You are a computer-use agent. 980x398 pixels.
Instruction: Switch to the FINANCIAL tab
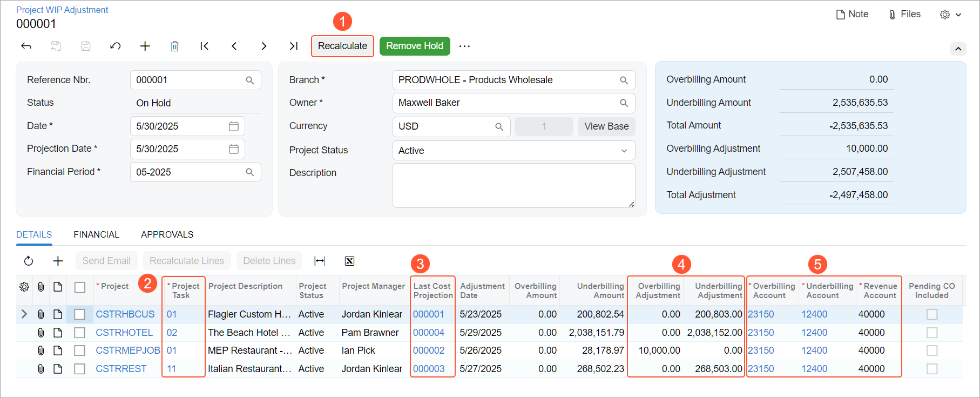tap(96, 234)
